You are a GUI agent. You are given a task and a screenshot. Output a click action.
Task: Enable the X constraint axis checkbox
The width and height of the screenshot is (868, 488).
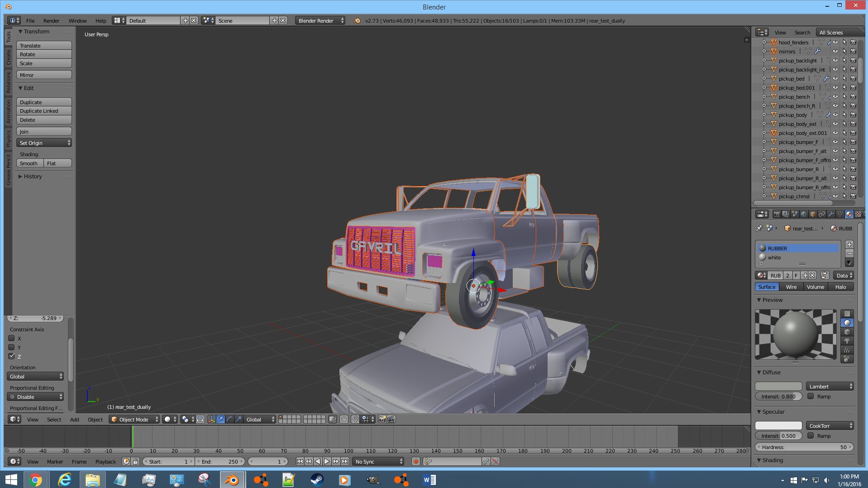[12, 338]
